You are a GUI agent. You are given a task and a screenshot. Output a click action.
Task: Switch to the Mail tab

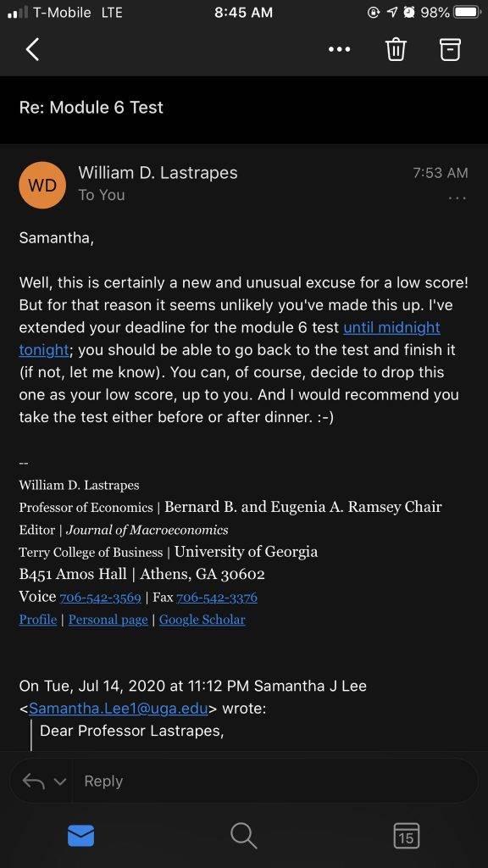[x=80, y=835]
